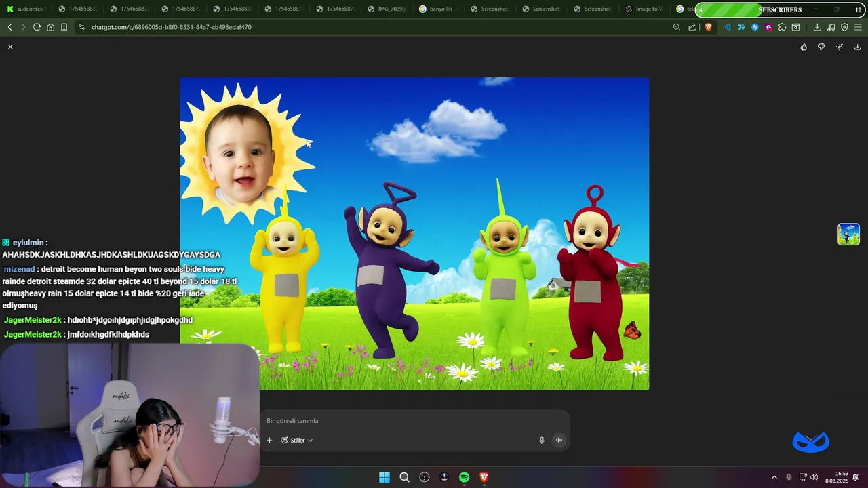Viewport: 868px width, 488px height.
Task: Open the volume control in system tray
Action: (814, 477)
